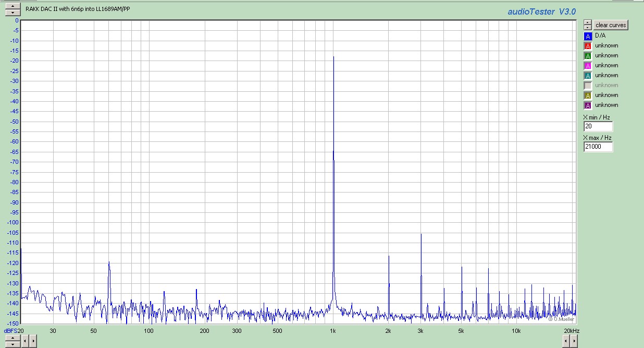This screenshot has width=644, height=348.
Task: Click the X min / Hz field showing 20
Action: tap(598, 126)
